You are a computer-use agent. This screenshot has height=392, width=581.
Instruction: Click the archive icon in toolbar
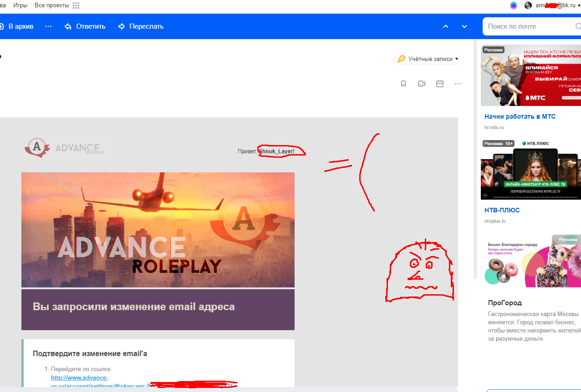point(1,26)
